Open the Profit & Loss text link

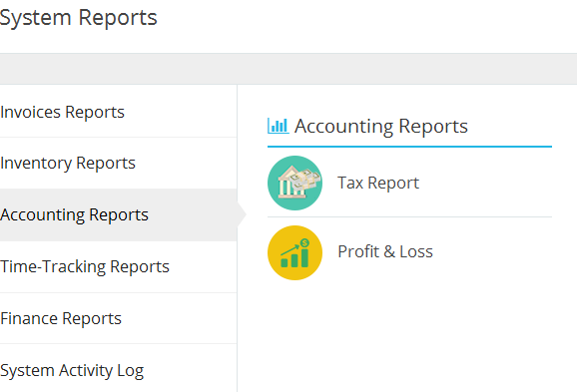coord(385,252)
